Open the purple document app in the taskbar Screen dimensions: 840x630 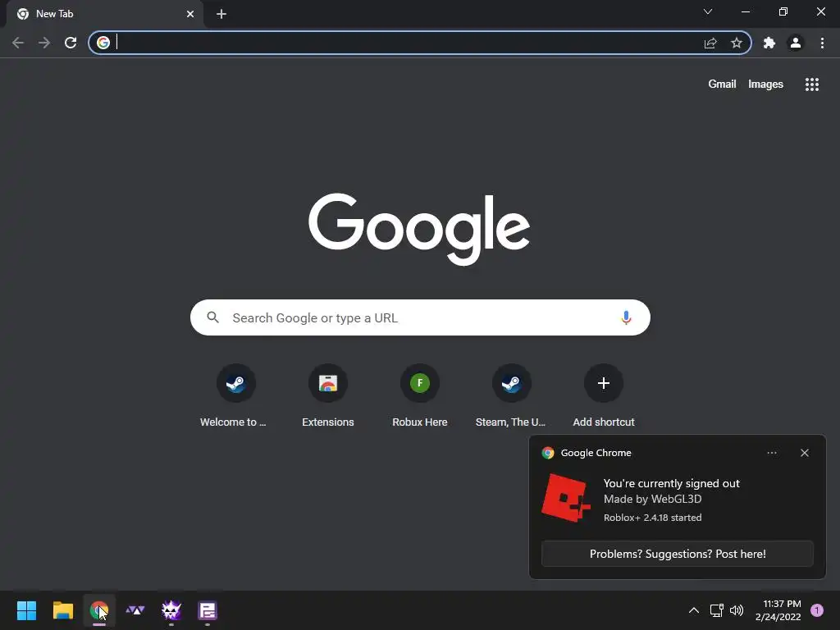pos(208,610)
